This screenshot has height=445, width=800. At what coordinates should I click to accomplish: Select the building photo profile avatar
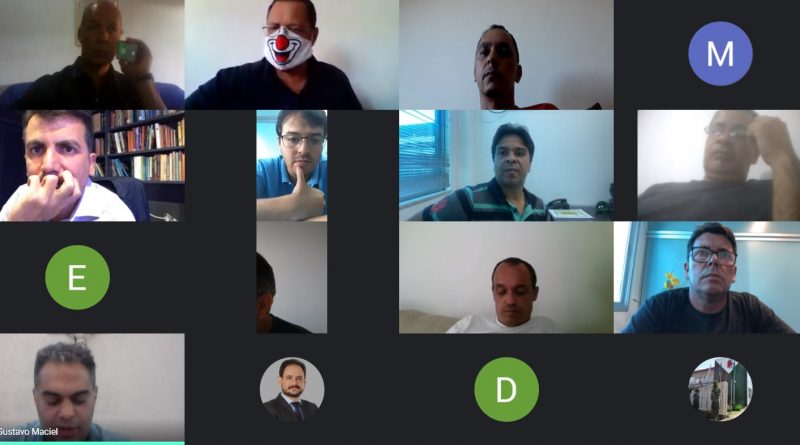(720, 389)
